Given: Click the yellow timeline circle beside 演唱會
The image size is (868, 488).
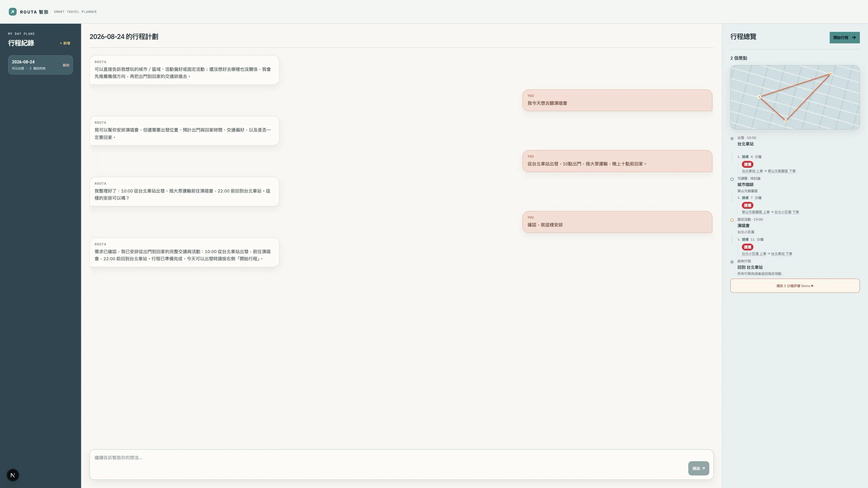Looking at the screenshot, I should pos(732,220).
